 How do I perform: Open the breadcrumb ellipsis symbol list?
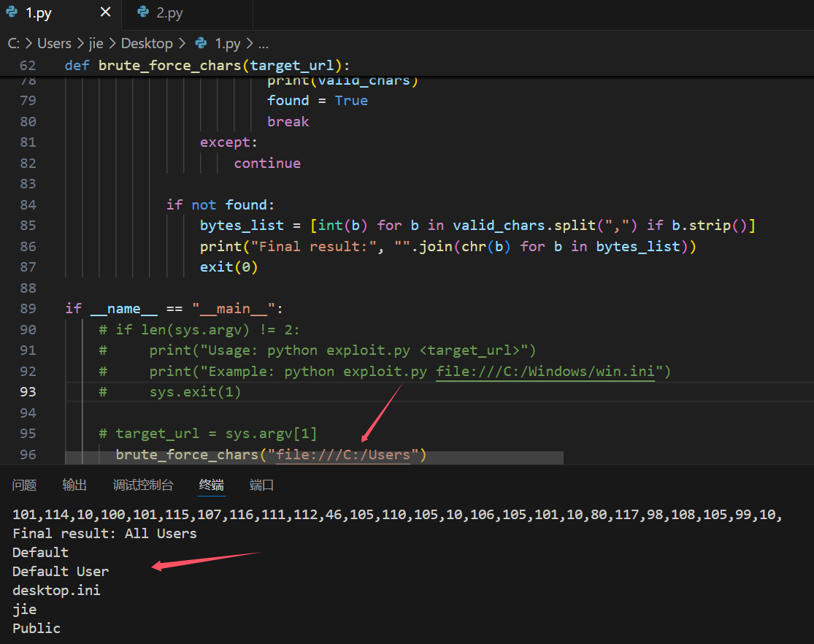click(x=264, y=44)
